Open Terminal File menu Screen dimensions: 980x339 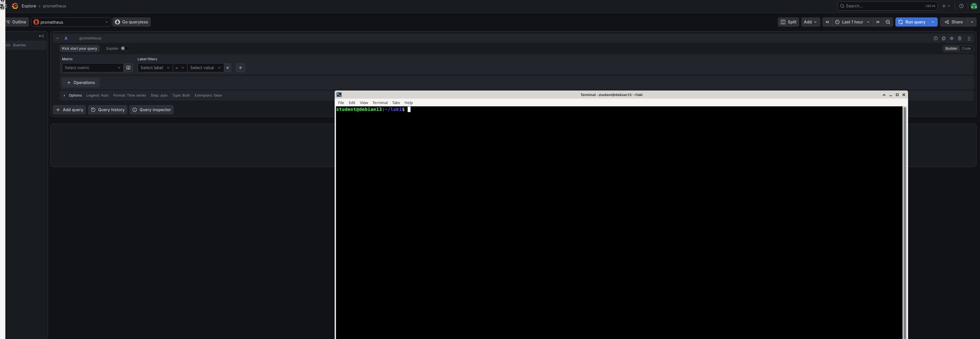[x=341, y=103]
